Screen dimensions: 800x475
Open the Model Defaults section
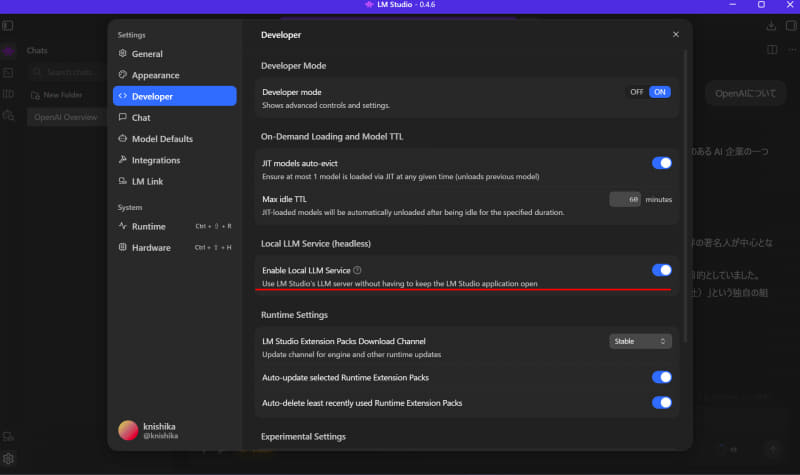[174, 139]
